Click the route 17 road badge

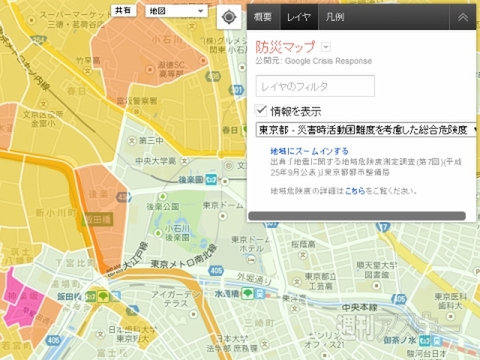pos(383,227)
